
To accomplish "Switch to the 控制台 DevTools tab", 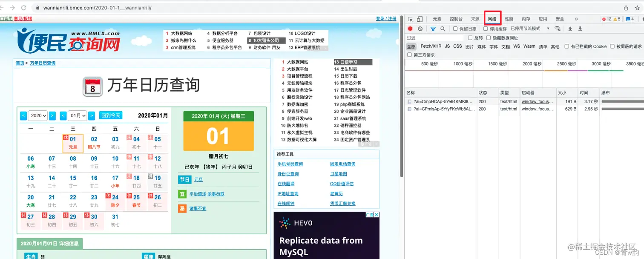I will [x=456, y=19].
